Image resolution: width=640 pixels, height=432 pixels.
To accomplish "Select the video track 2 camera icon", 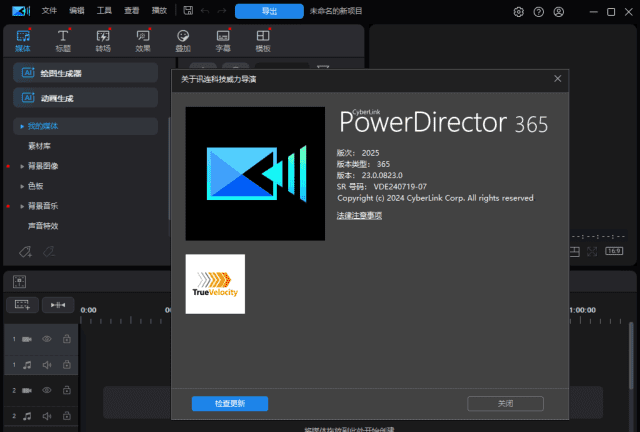I will coord(27,390).
